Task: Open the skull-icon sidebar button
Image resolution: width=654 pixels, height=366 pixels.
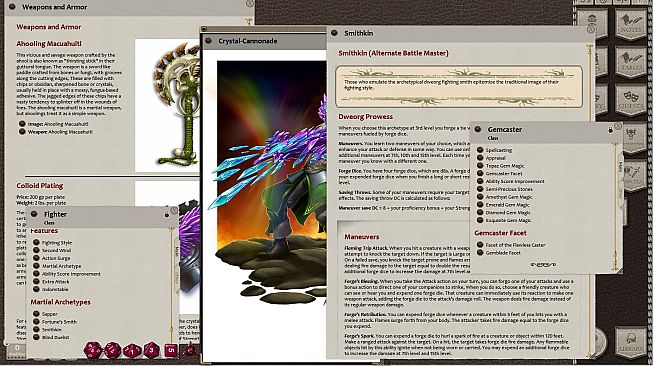Action: 634,138
